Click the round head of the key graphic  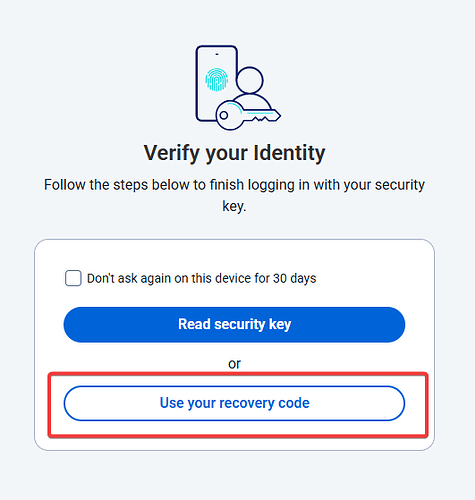(x=230, y=115)
